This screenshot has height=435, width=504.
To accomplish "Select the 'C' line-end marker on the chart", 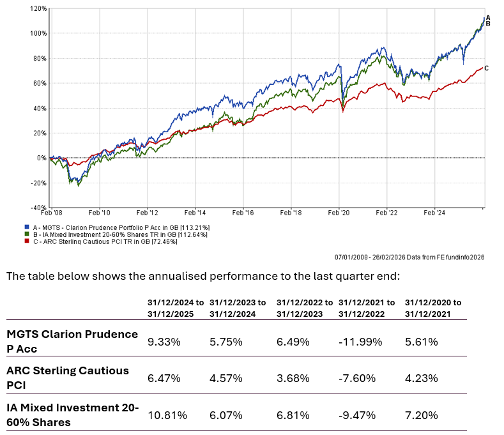I will (x=487, y=68).
